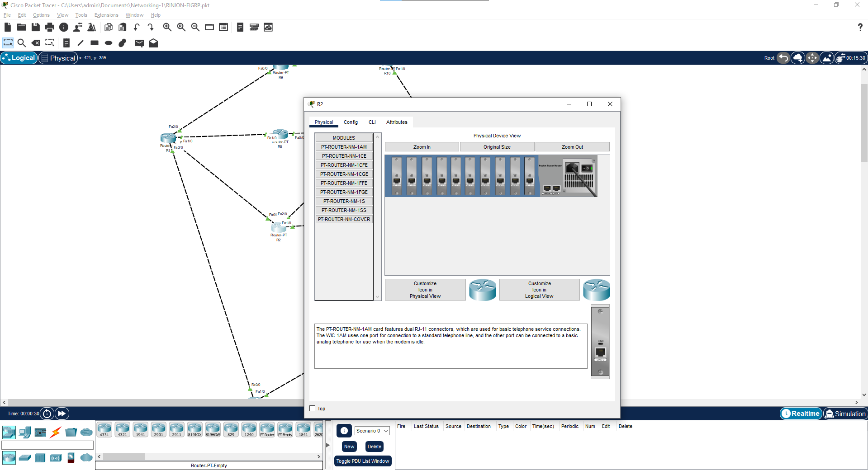Viewport: 868px width, 470px height.
Task: Delete the current scenario
Action: [x=375, y=446]
